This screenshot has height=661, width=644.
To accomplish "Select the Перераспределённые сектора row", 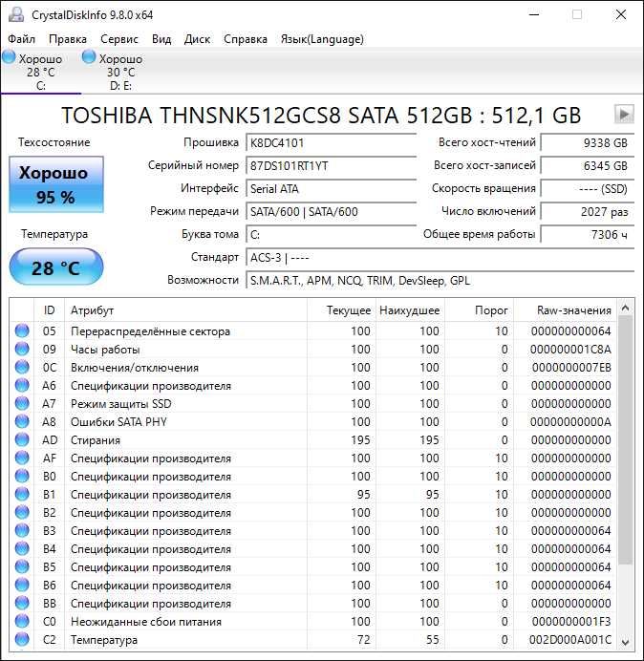I will tap(313, 330).
